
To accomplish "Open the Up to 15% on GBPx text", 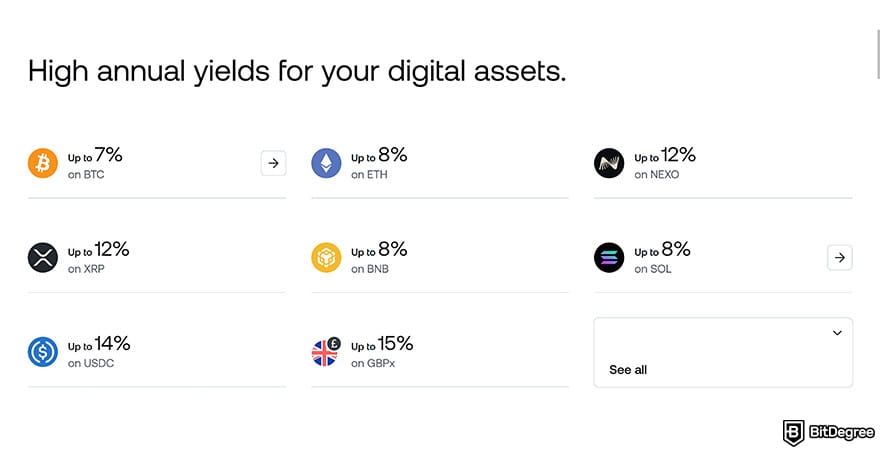I will (381, 352).
